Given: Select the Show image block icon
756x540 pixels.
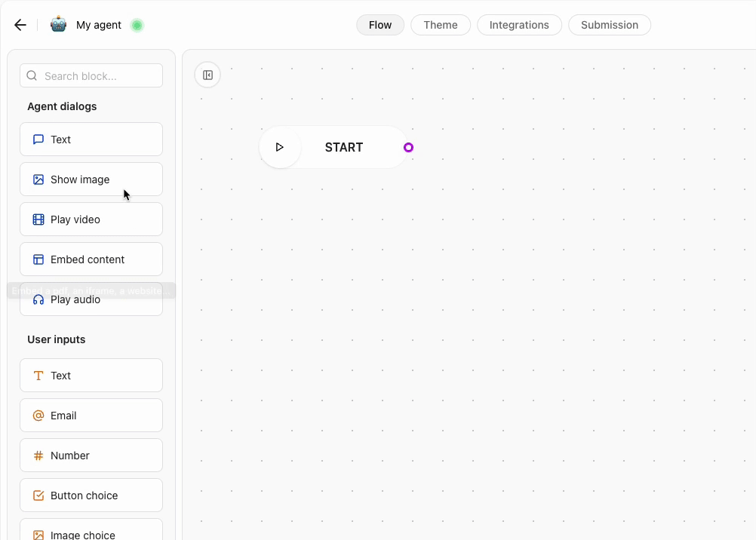Looking at the screenshot, I should 38,179.
